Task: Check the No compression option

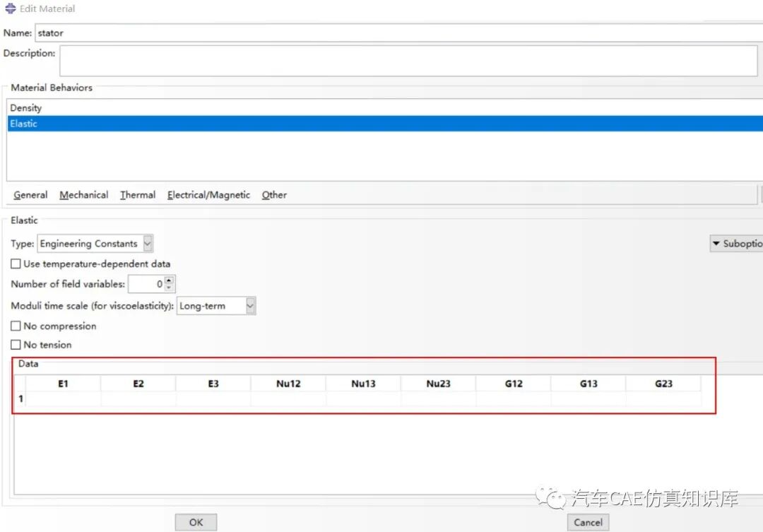Action: [16, 326]
